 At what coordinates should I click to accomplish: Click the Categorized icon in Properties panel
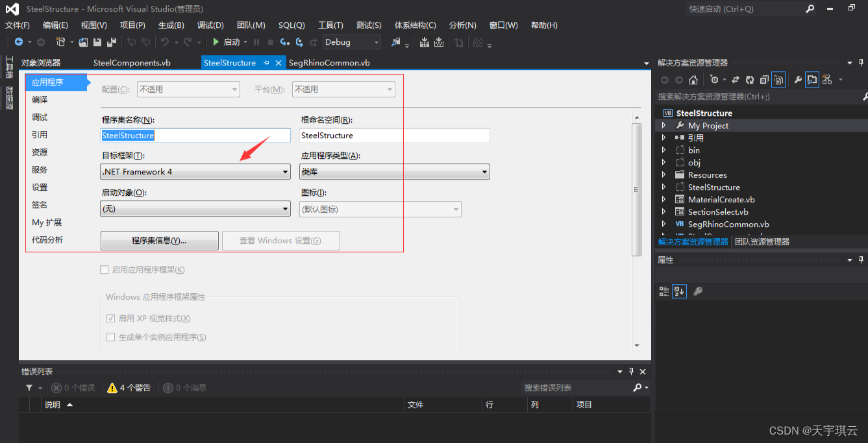click(x=664, y=291)
